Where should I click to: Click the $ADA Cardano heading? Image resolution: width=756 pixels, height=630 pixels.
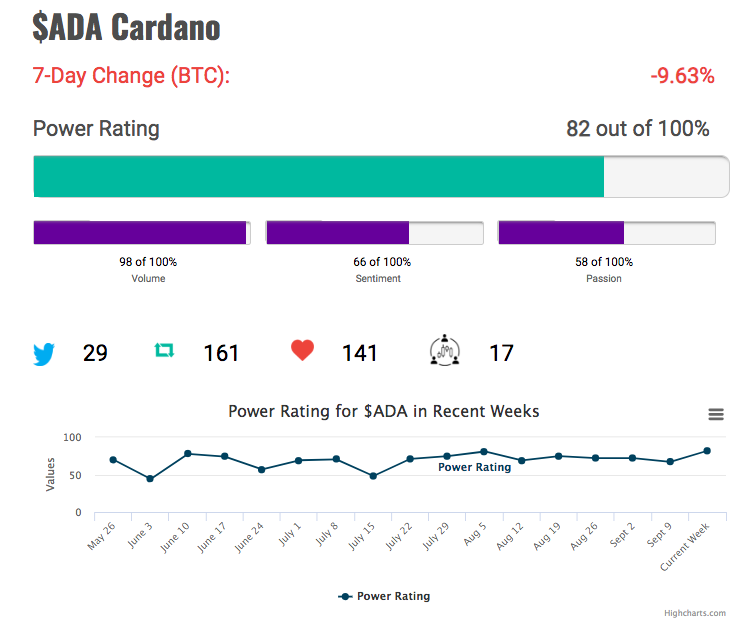[126, 27]
